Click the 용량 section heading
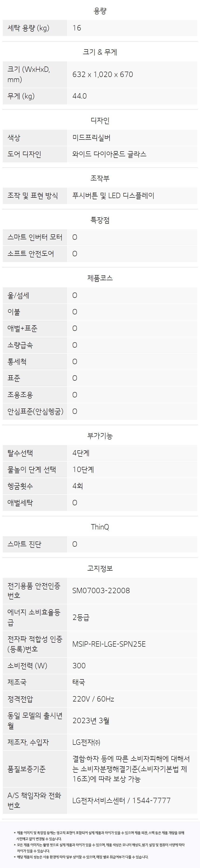The image size is (200, 868). (x=100, y=11)
